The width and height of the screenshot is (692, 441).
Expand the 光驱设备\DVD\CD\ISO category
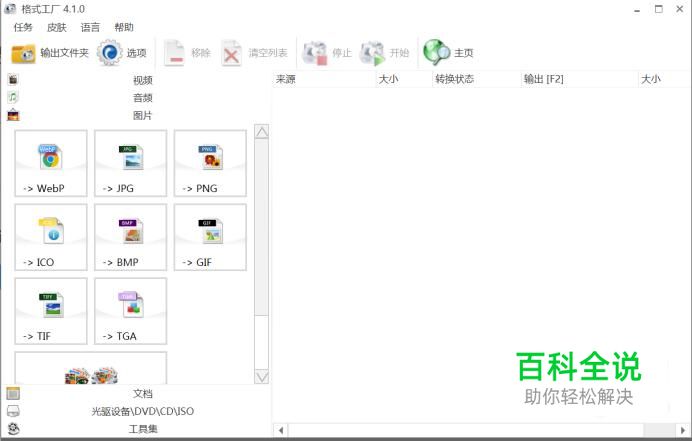(x=135, y=411)
